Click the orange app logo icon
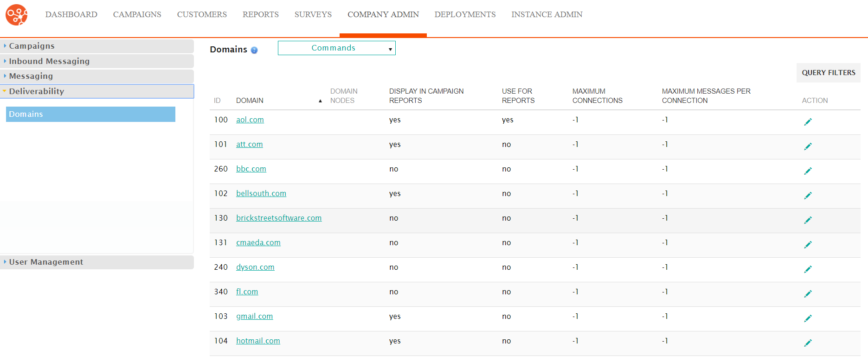Screen dimensions: 868x362 click(17, 15)
